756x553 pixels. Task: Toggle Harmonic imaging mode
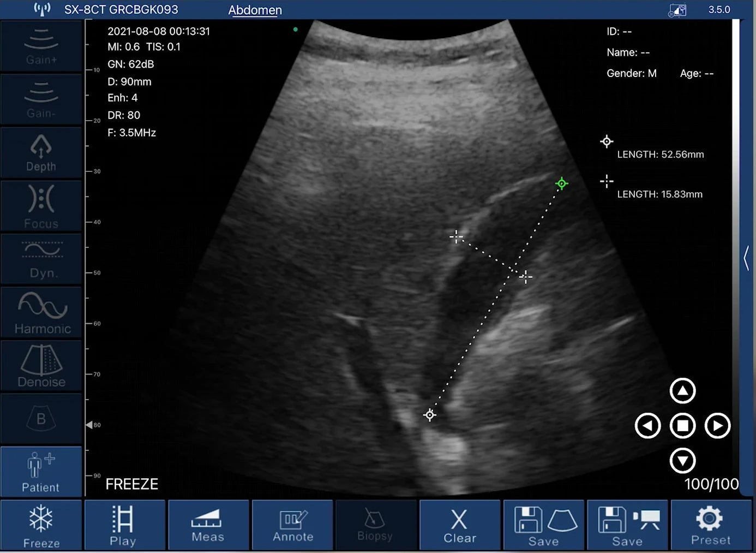coord(41,313)
